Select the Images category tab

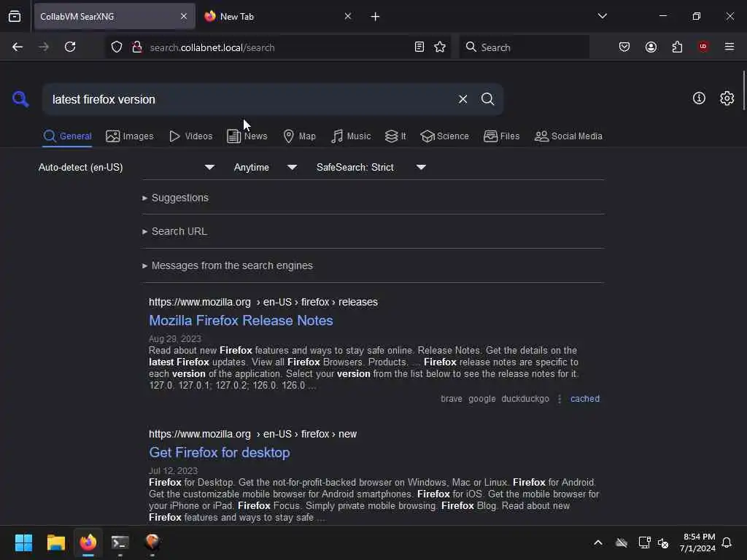pos(130,136)
